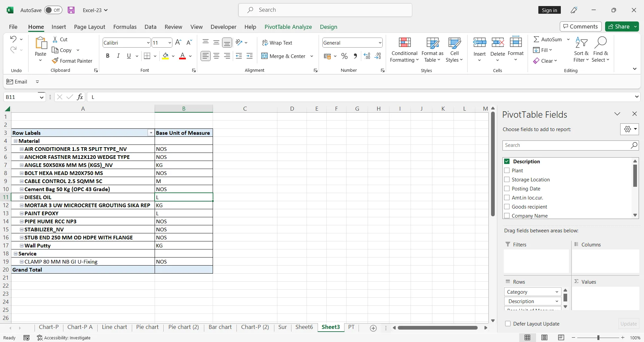Check the Posting Date field
This screenshot has height=342, width=644.
(507, 188)
